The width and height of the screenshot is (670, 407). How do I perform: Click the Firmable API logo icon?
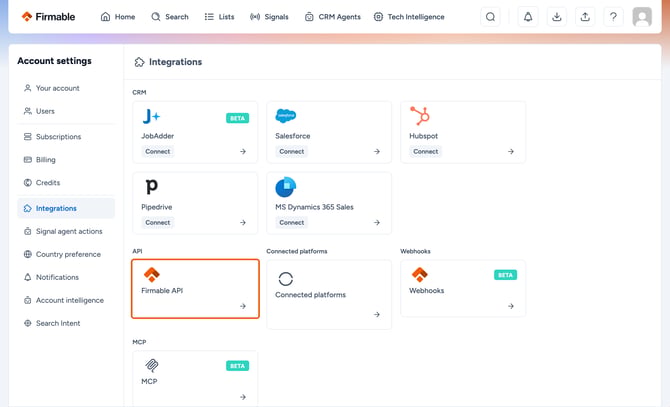[152, 275]
